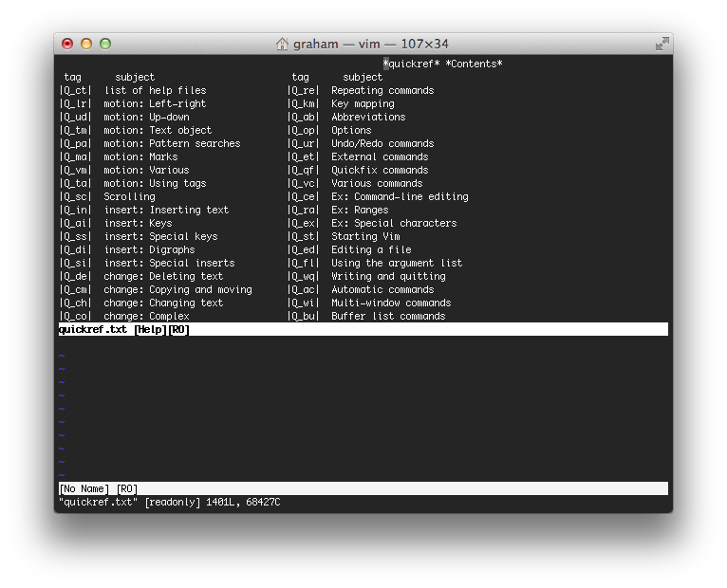Viewport: 727px width, 588px height.
Task: Follow the |Q_ud| Up-down motion tag
Action: click(76, 118)
